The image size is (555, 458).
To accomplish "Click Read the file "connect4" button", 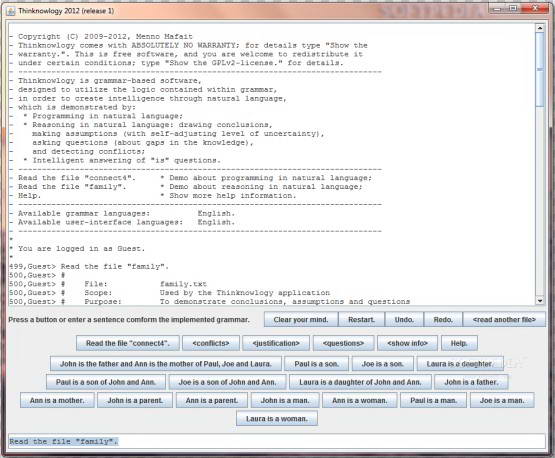I will pyautogui.click(x=128, y=343).
